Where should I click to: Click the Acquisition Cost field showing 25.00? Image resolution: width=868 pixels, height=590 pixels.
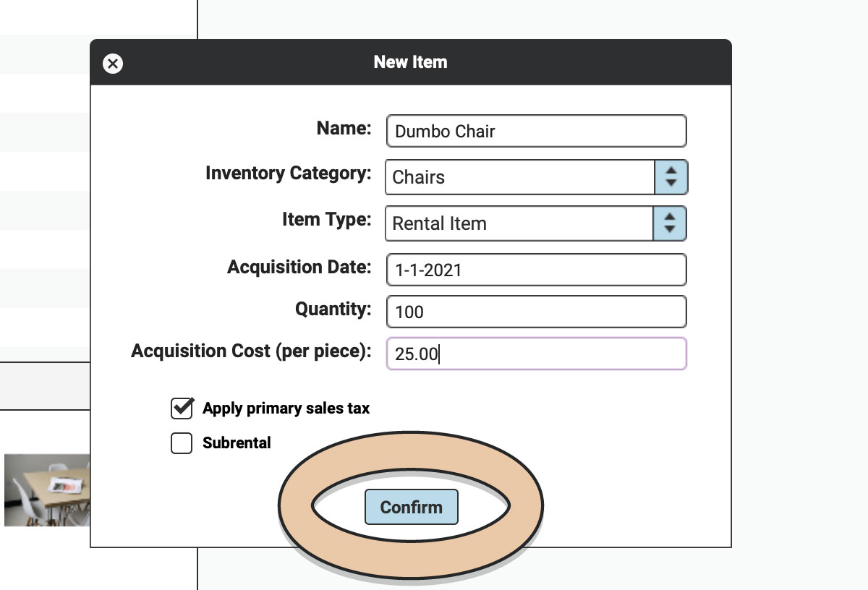[536, 354]
